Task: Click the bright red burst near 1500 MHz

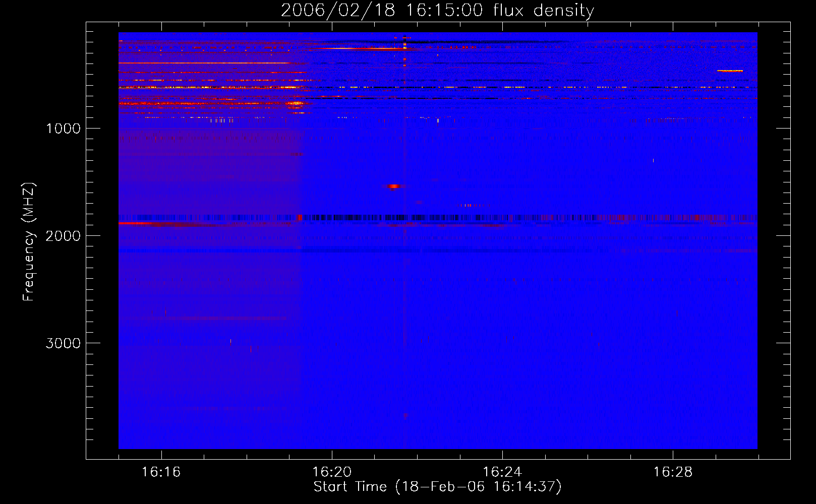Action: pyautogui.click(x=393, y=186)
